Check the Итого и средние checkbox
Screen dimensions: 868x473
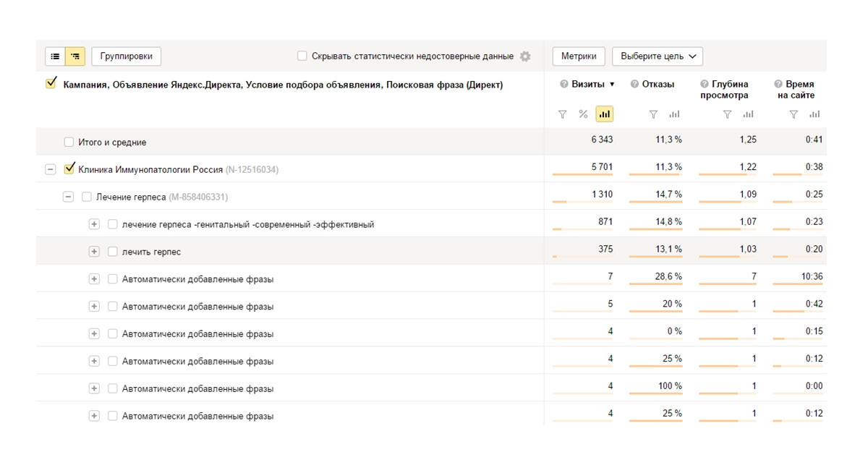69,142
